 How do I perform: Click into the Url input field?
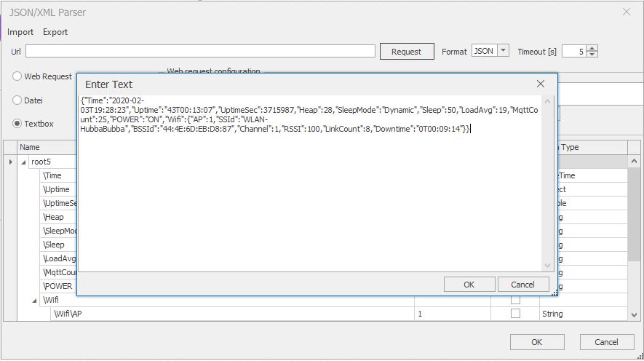coord(200,52)
